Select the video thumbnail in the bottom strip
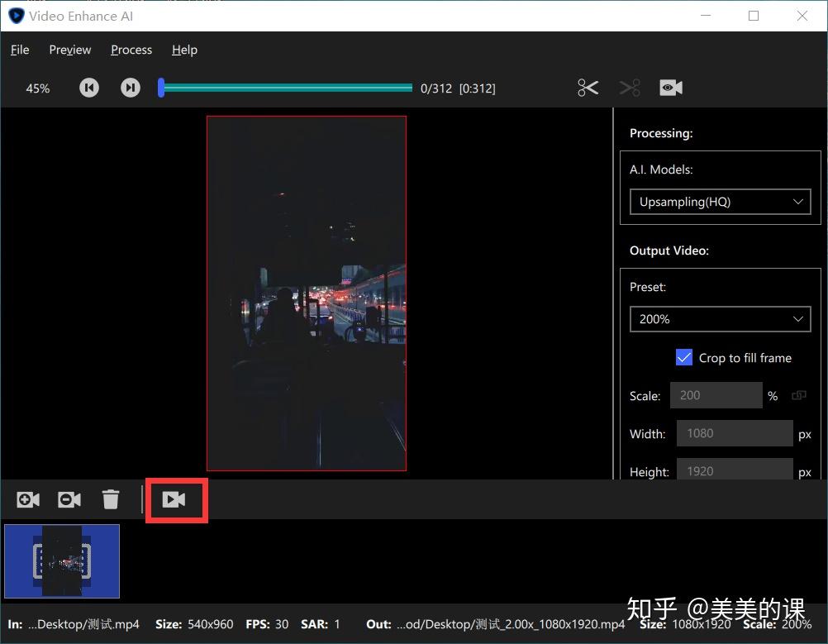 tap(62, 561)
